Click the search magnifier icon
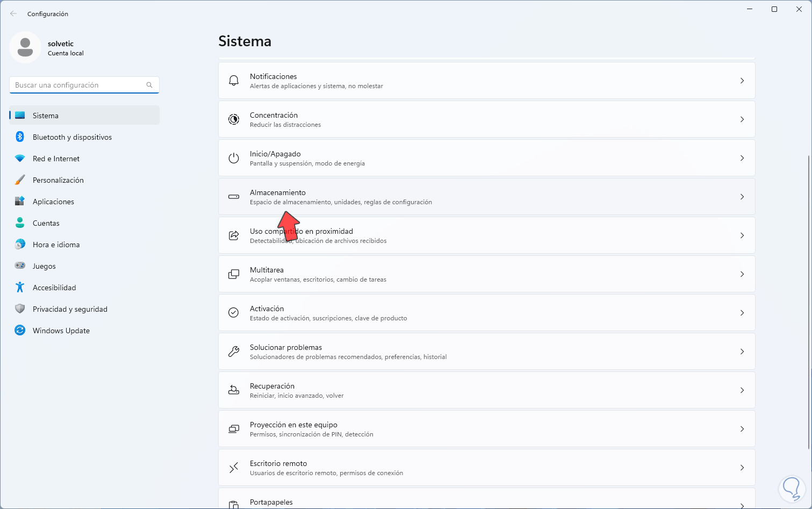 tap(149, 85)
